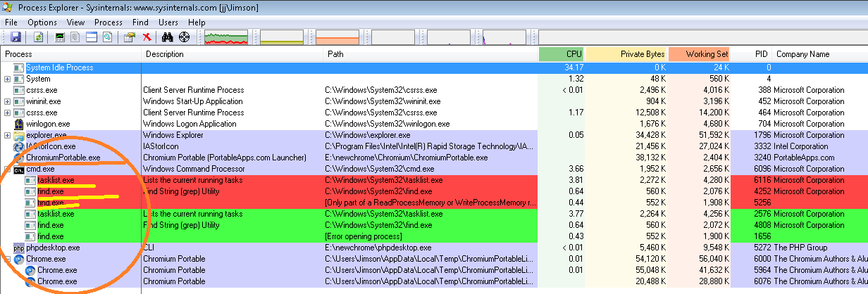
Task: Click PID 5256 in red find.exe row
Action: [762, 203]
